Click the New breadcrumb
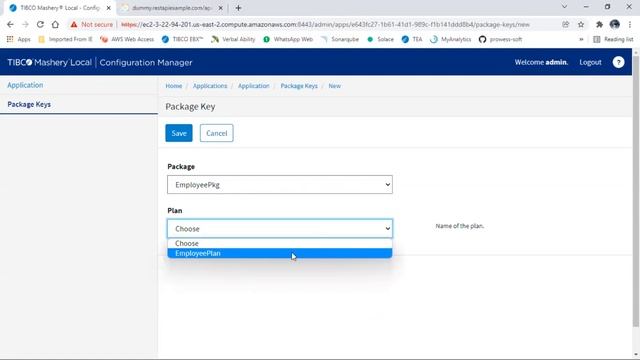The image size is (640, 360). click(x=334, y=86)
